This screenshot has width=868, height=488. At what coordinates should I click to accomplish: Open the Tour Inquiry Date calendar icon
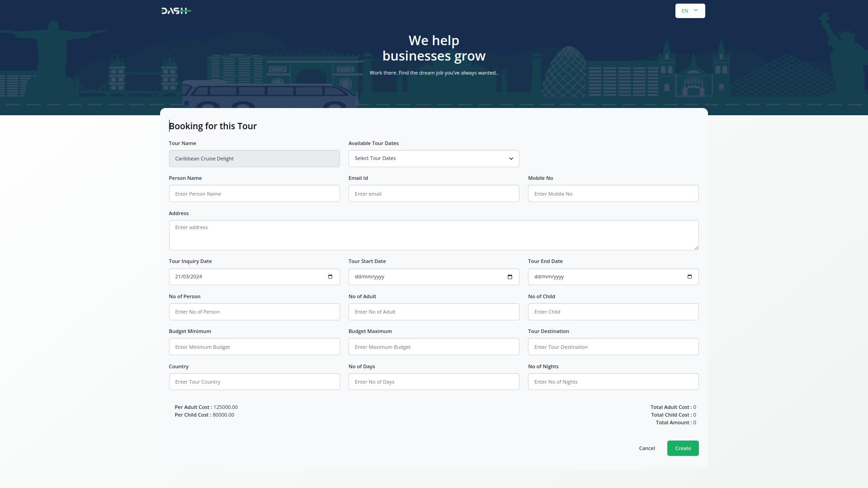[x=330, y=277]
